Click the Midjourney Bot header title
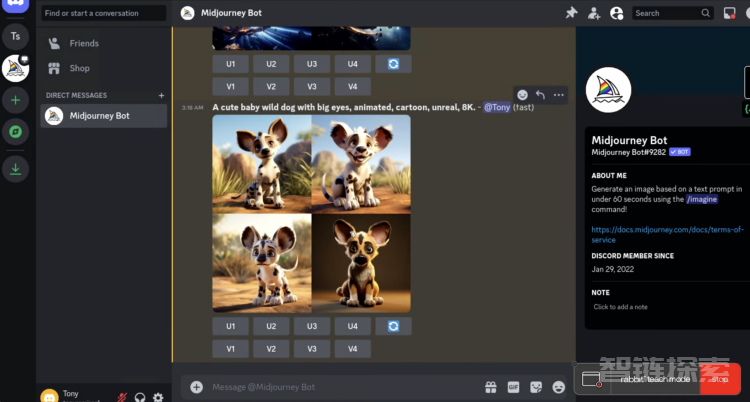 [232, 13]
